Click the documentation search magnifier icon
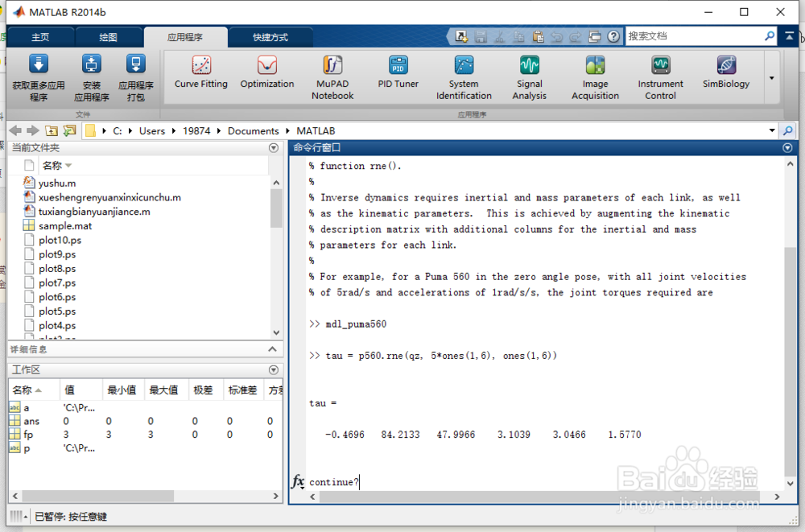 point(770,36)
